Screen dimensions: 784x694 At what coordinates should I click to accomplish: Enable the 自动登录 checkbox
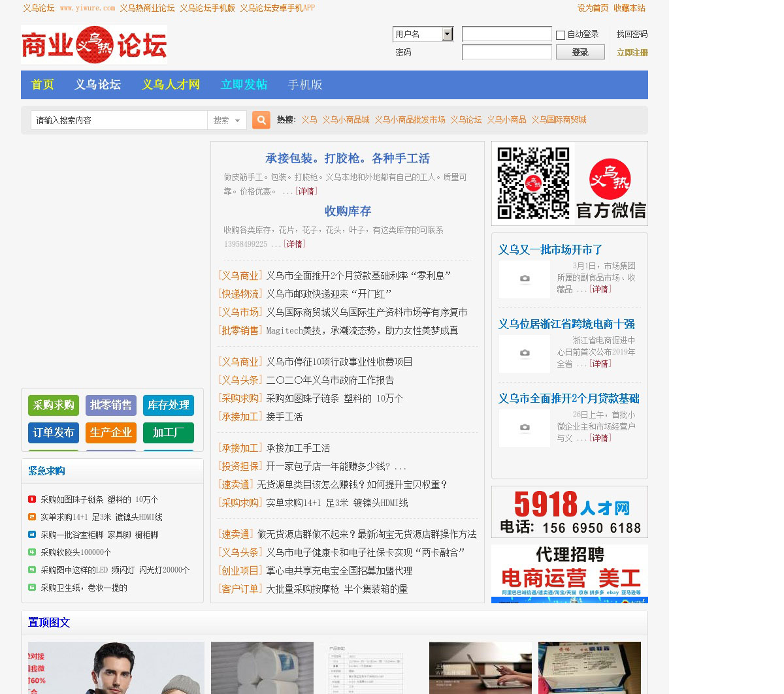tap(561, 35)
